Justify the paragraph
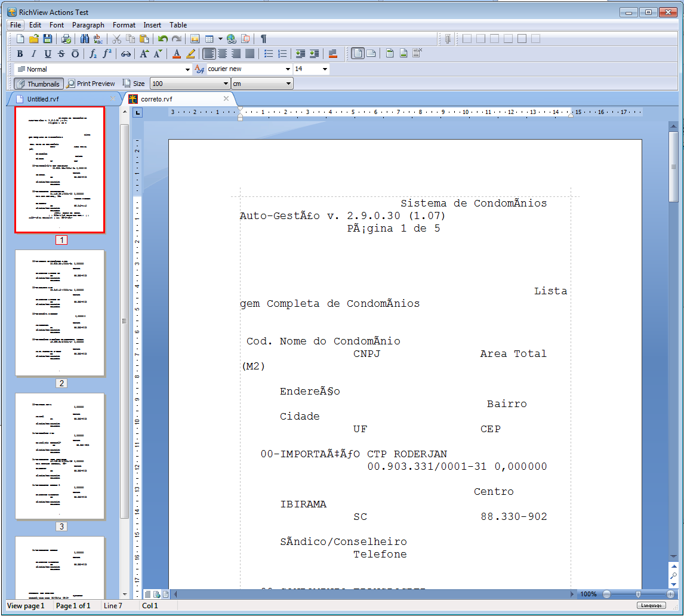The image size is (684, 616). (249, 54)
